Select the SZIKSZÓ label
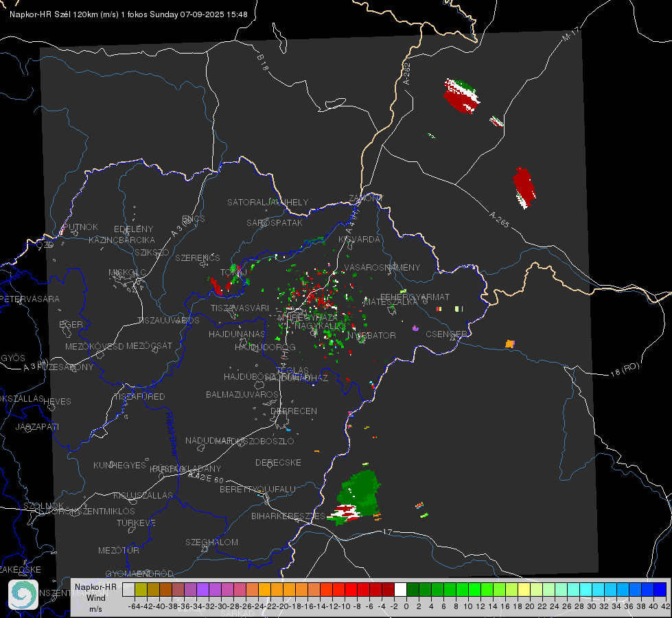Viewport: 672px width, 618px height. (x=152, y=252)
